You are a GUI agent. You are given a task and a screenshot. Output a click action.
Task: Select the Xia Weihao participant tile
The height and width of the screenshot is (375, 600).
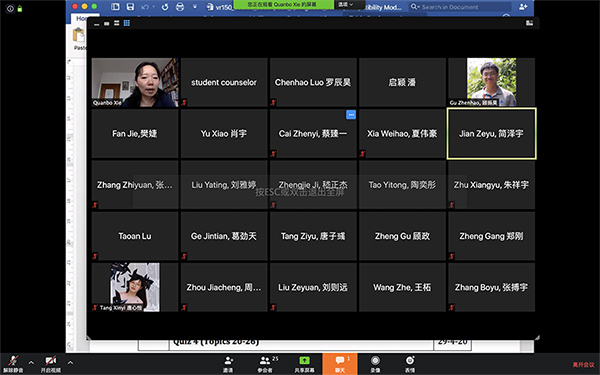[x=403, y=134]
